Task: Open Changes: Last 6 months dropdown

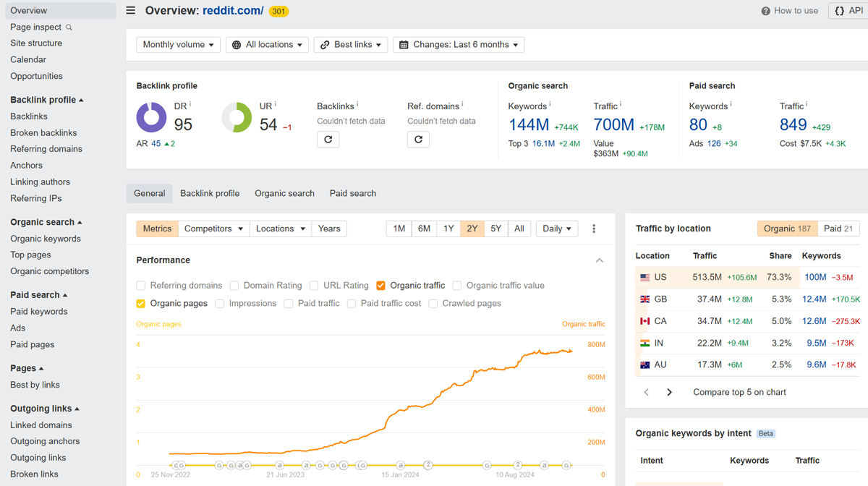Action: [459, 45]
